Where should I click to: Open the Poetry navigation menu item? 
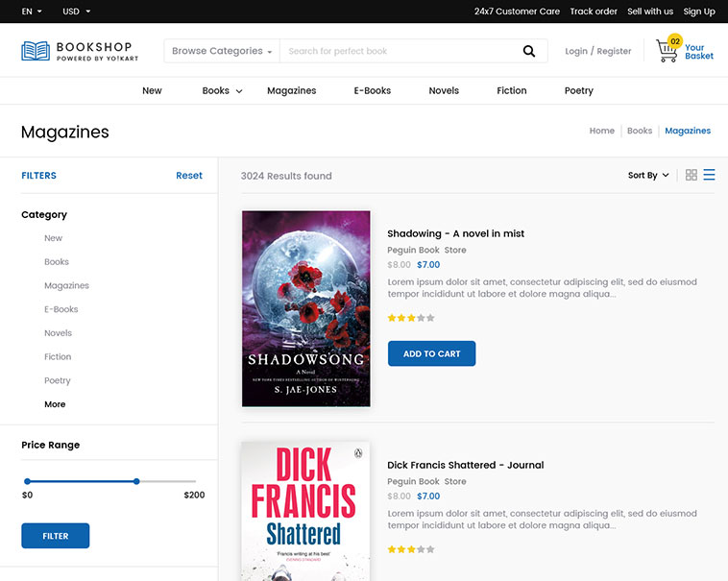579,91
